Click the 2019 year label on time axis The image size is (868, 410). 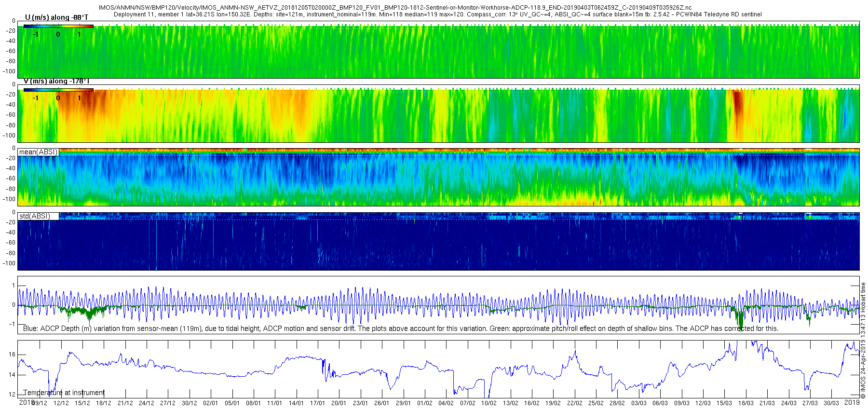point(852,402)
